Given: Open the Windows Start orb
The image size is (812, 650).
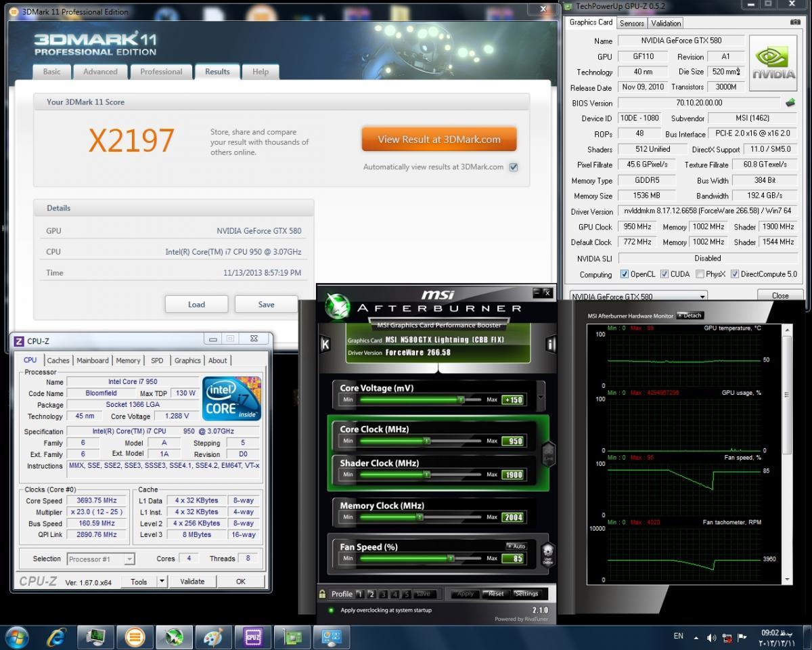Looking at the screenshot, I should (x=17, y=637).
